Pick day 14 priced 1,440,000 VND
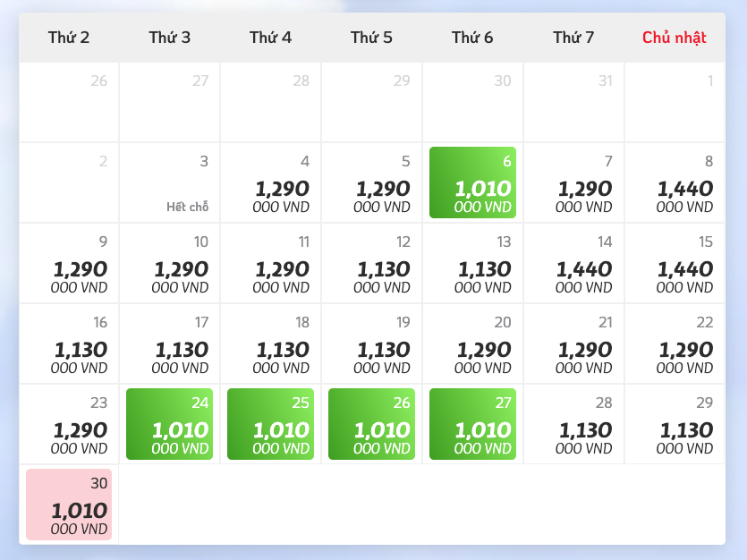Screen dimensions: 747x560 click(573, 263)
